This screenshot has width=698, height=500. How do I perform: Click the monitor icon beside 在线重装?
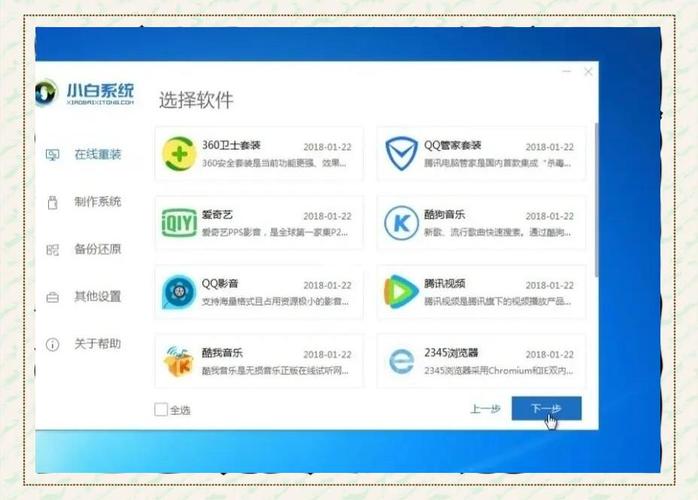tap(52, 155)
